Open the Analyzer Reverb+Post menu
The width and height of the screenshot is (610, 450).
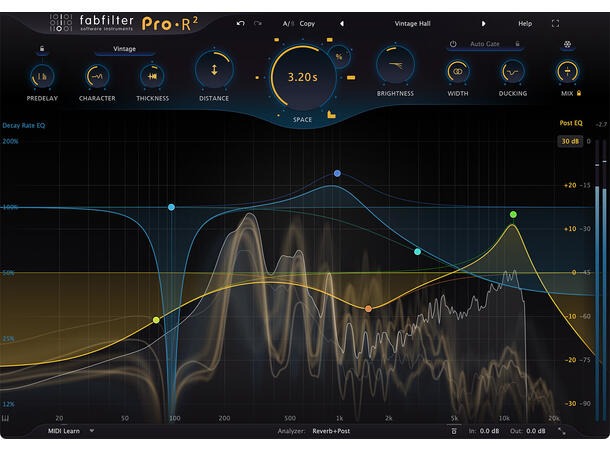click(331, 431)
